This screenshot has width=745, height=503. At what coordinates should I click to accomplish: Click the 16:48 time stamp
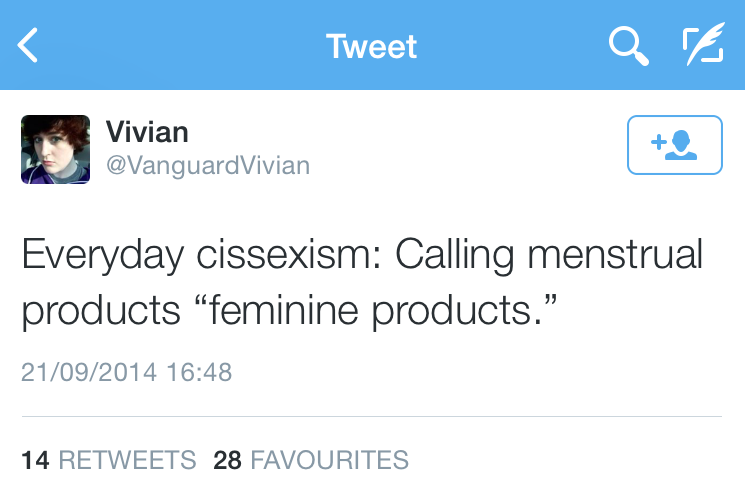click(199, 373)
